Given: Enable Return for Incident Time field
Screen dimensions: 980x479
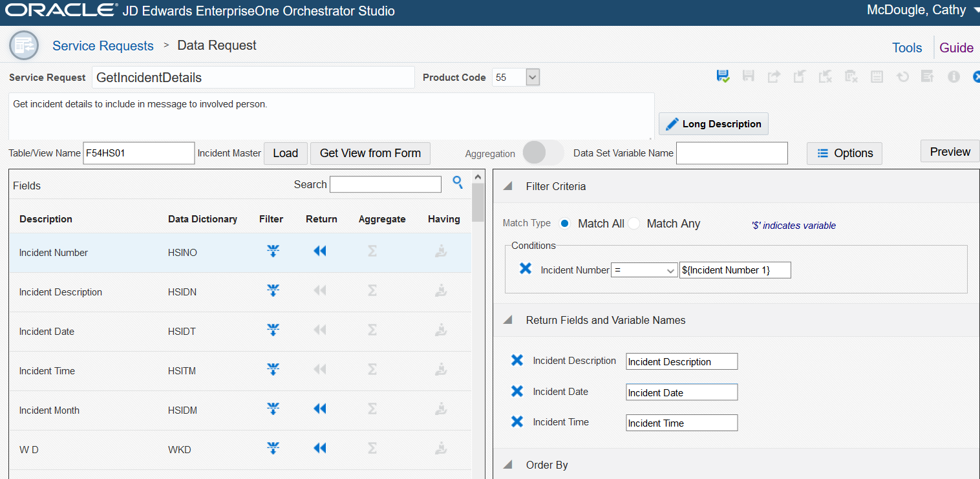Looking at the screenshot, I should point(319,369).
